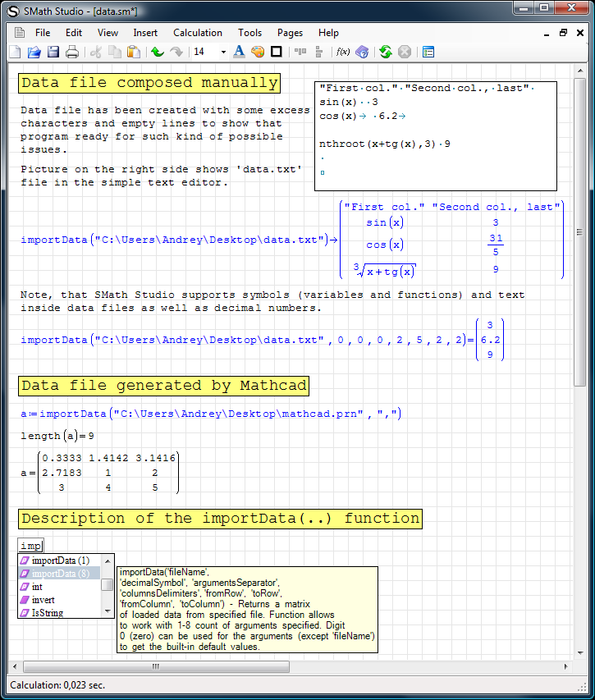Viewport: 595px width, 700px height.
Task: Pick the IsString suggestion in list
Action: 48,613
